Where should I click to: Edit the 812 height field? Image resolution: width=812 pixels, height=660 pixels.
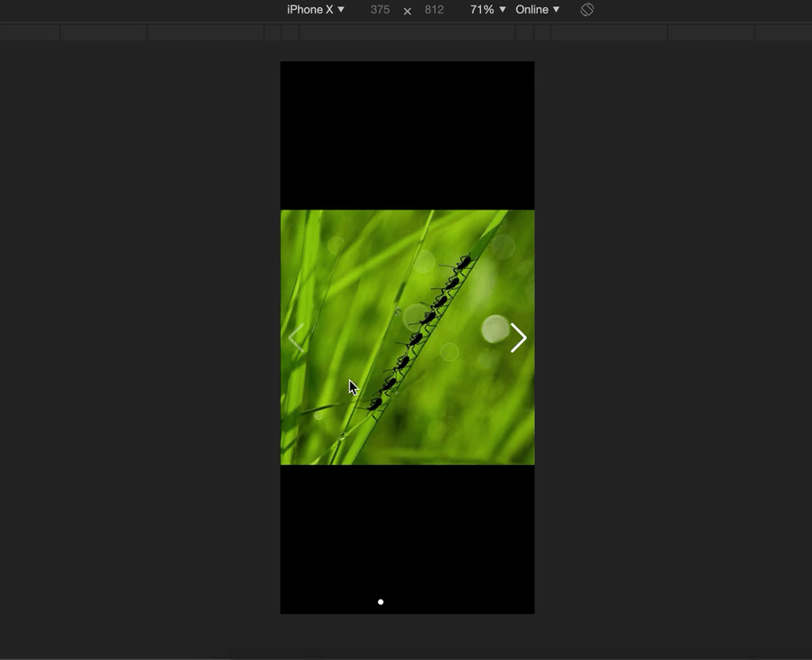click(x=434, y=9)
